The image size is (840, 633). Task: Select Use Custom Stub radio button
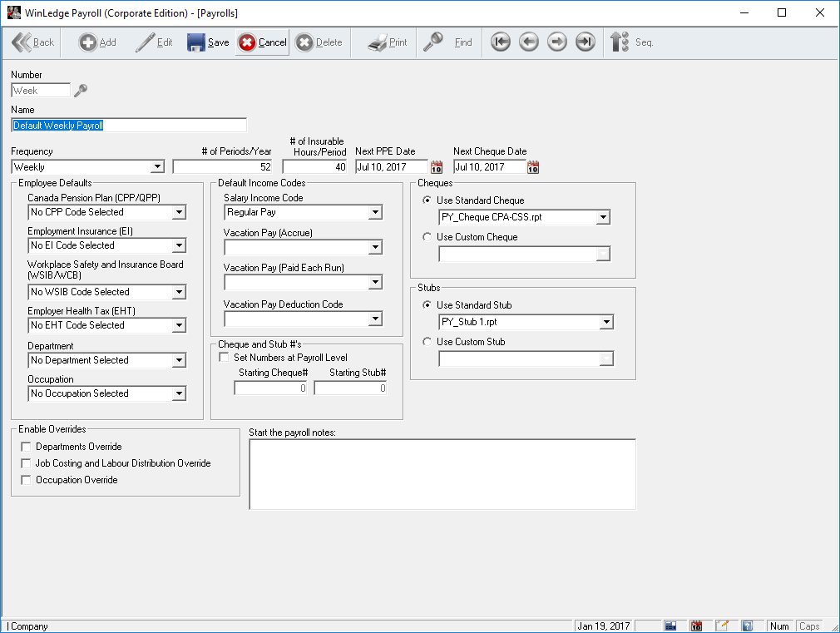[427, 342]
